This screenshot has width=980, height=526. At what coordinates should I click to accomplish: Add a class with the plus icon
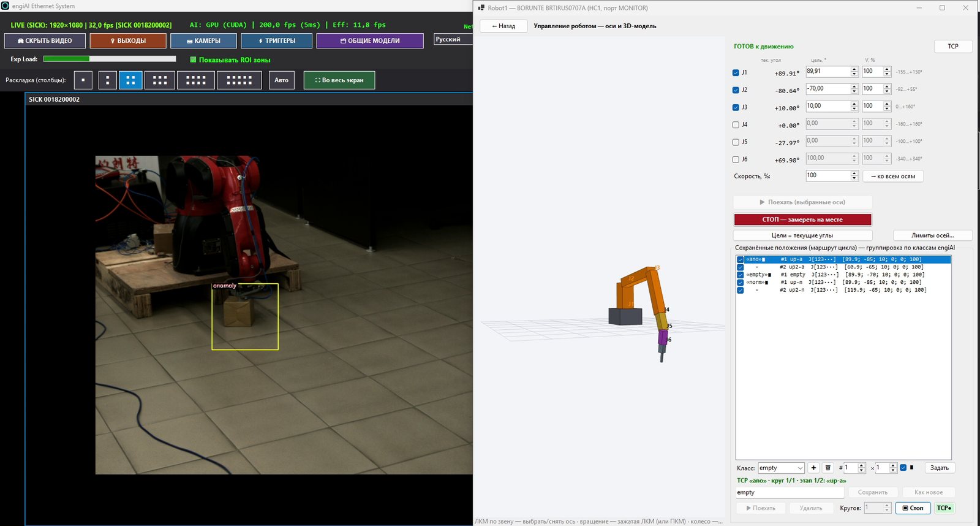pyautogui.click(x=813, y=468)
